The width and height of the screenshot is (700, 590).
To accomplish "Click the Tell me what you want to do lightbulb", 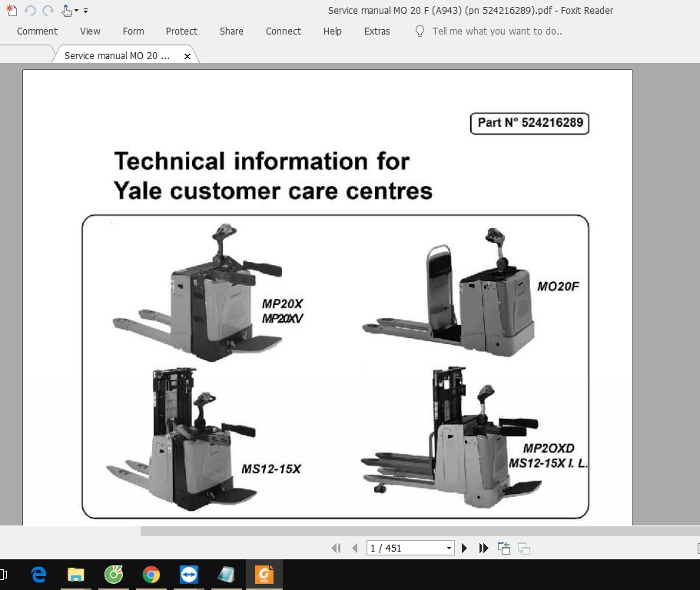I will pos(419,31).
